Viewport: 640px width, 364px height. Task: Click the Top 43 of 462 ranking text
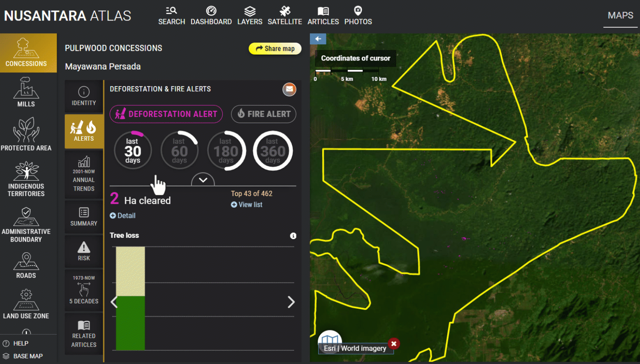[252, 194]
